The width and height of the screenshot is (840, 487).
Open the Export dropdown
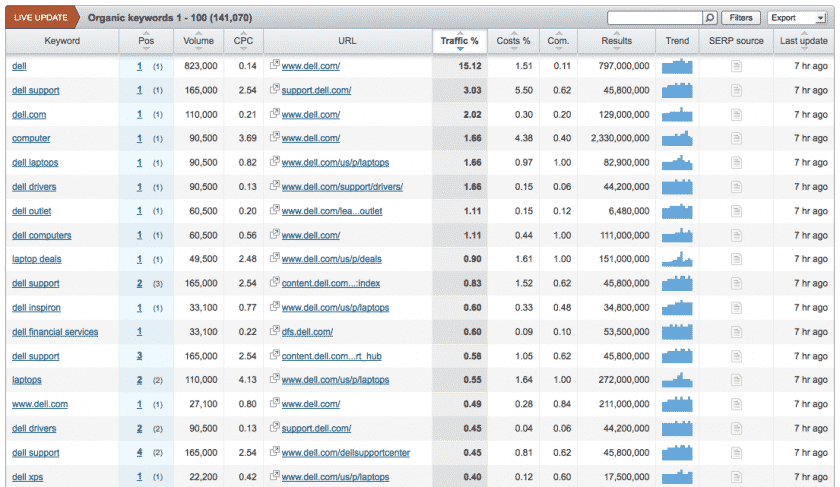click(x=798, y=18)
